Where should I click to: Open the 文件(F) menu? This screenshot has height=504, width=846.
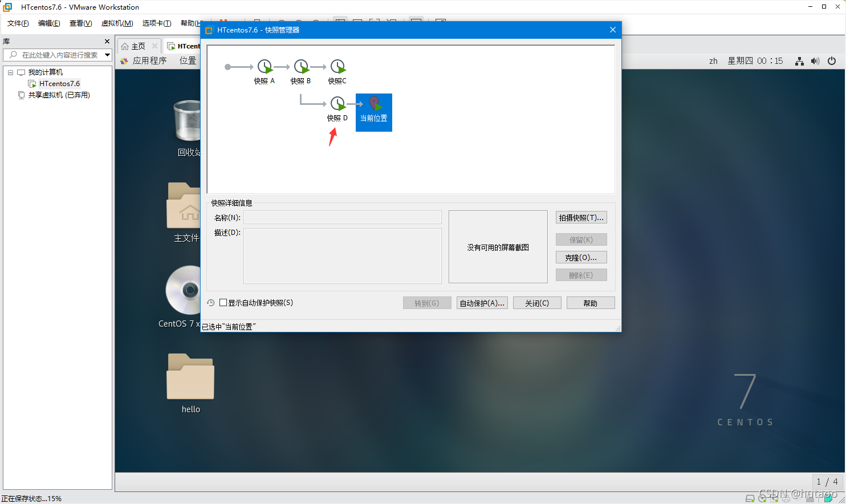18,23
